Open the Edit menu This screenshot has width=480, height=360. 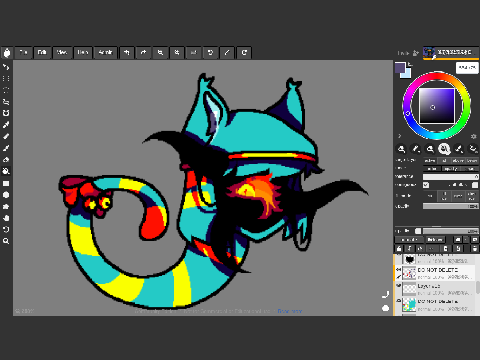pyautogui.click(x=42, y=52)
